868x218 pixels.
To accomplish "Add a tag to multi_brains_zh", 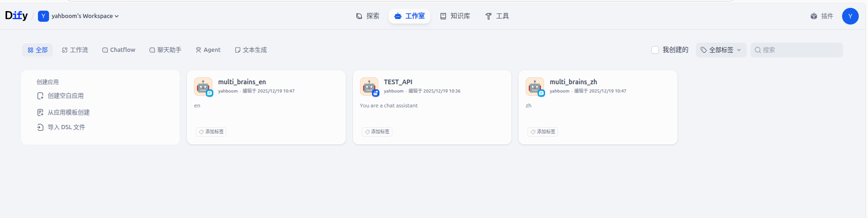I will (x=543, y=132).
